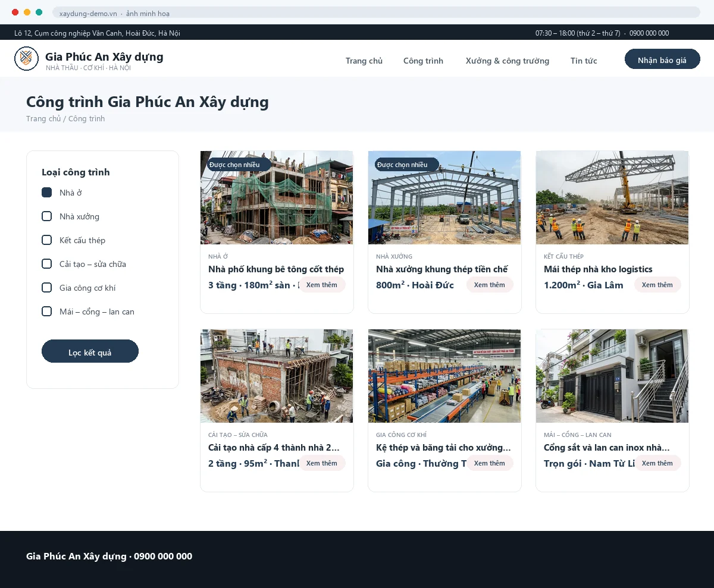
Task: Enable Mái – cổng – lan can filter
Action: click(47, 312)
